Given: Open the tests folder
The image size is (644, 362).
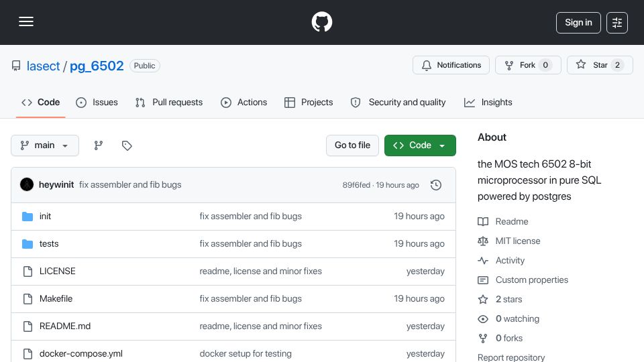Looking at the screenshot, I should (49, 244).
